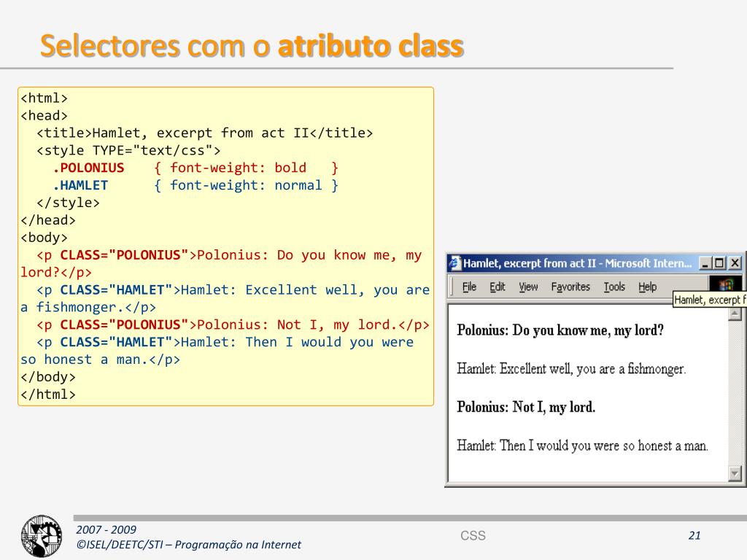Close the Hamlet browser window
747x560 pixels.
click(x=735, y=262)
